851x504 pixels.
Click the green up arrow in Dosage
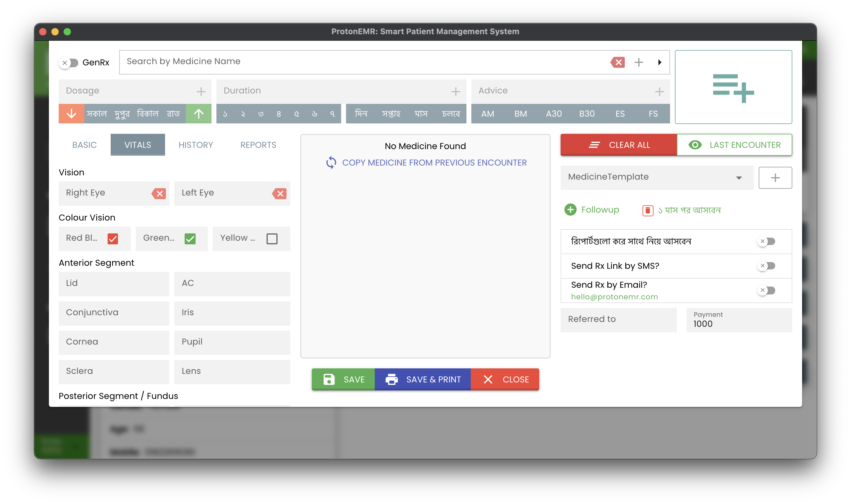pos(198,113)
